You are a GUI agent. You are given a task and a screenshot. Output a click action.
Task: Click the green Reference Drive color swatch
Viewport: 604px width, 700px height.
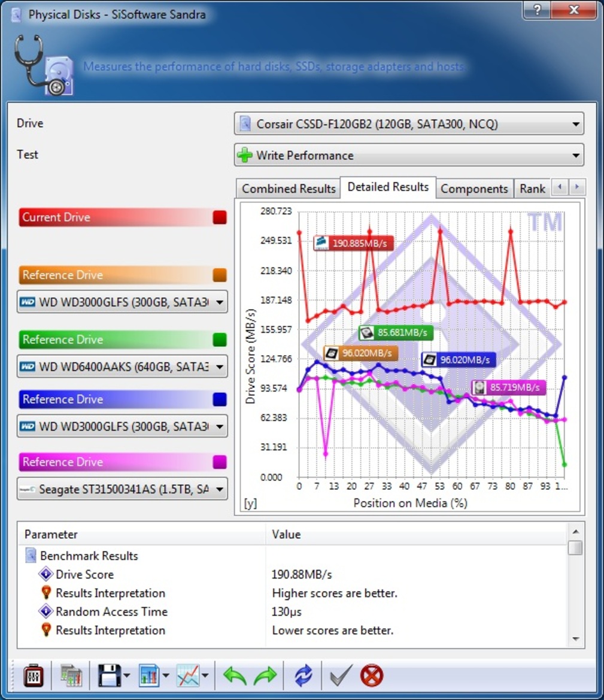pos(220,340)
